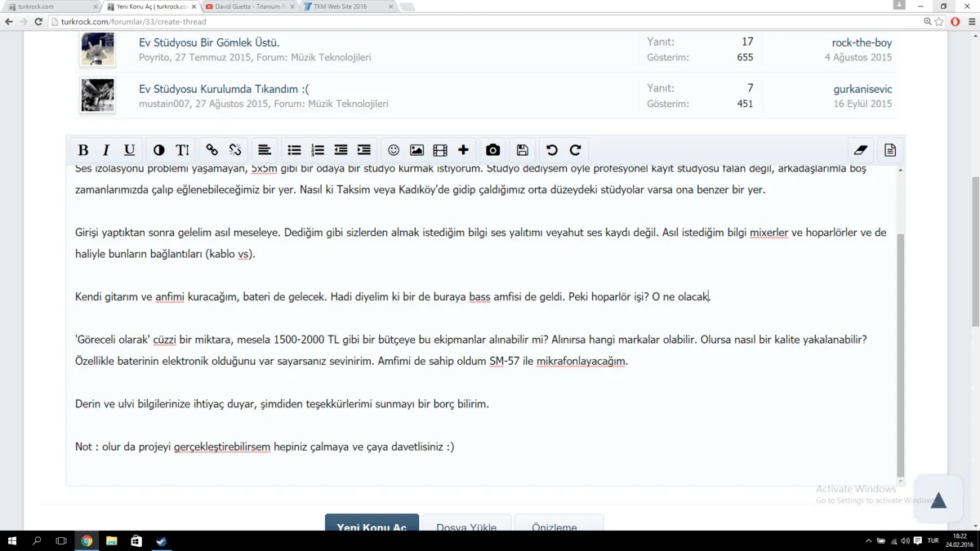Open the system clock showing 18:22

pyautogui.click(x=960, y=540)
